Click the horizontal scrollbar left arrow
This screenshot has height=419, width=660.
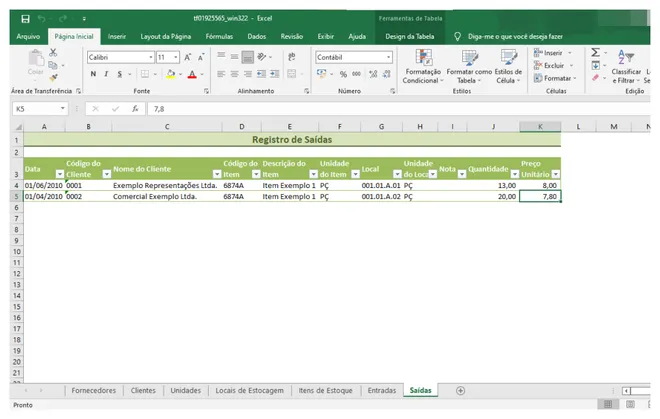coord(626,391)
